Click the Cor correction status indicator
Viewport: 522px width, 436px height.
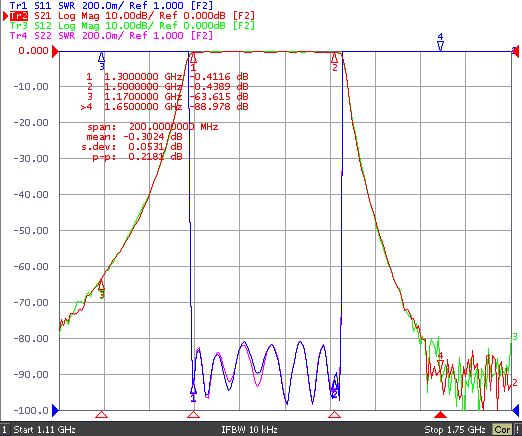502,429
